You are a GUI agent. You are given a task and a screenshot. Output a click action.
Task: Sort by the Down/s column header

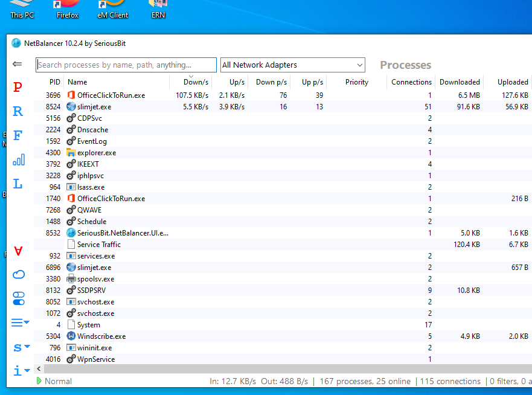[x=191, y=82]
